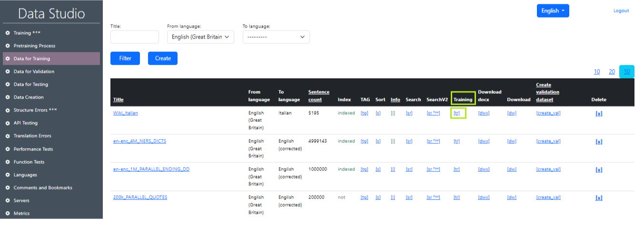
Task: Click [create_val] for en-enc_1M_PARALLEL_ENDING_DD
Action: [x=548, y=169]
